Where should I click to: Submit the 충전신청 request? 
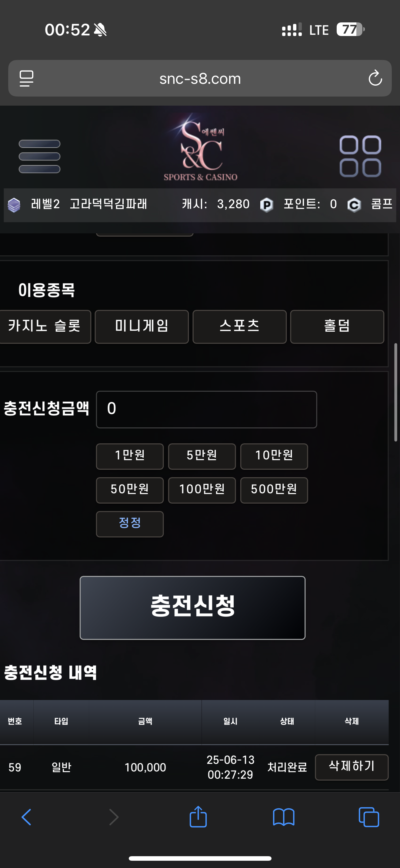pyautogui.click(x=193, y=607)
